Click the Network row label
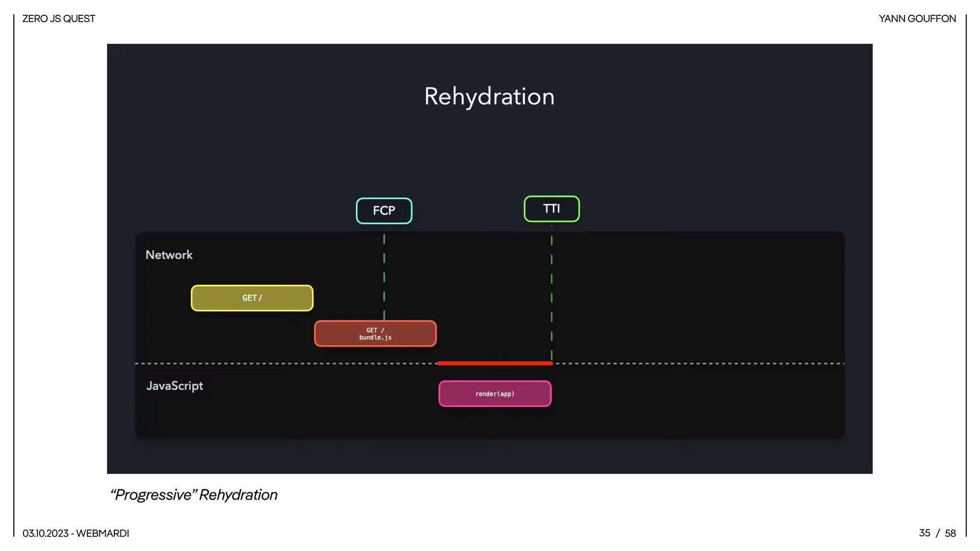The width and height of the screenshot is (980, 551). pos(169,255)
